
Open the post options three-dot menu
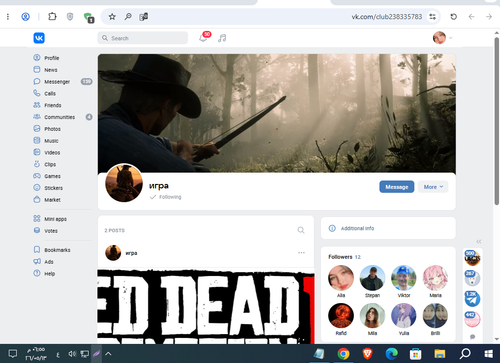point(301,253)
